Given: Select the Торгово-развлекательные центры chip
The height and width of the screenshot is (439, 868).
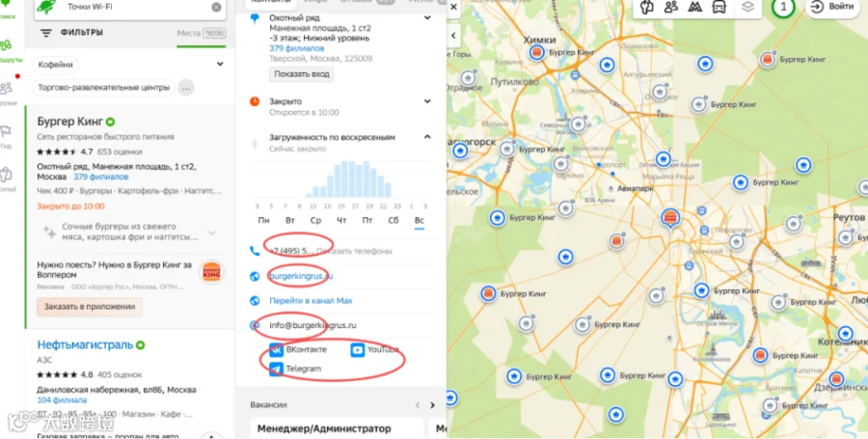Looking at the screenshot, I should 103,88.
